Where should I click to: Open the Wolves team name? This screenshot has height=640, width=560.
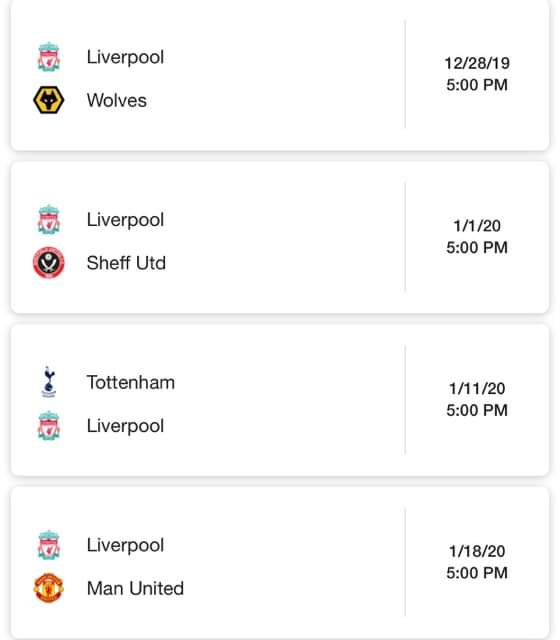pos(117,100)
